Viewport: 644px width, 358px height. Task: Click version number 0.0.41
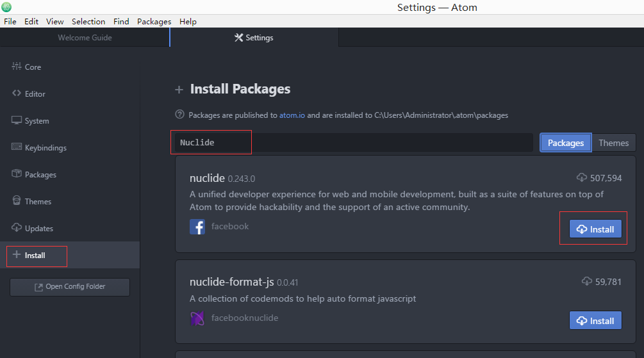pos(288,282)
